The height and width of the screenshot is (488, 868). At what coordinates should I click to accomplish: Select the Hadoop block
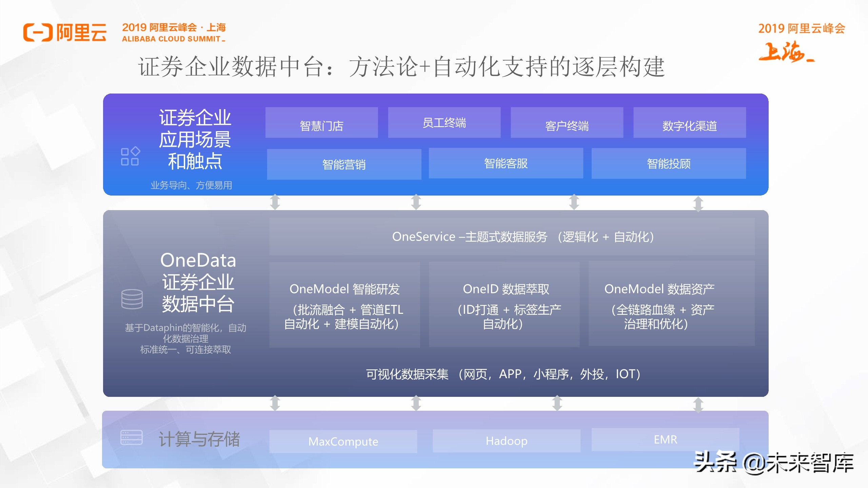[x=506, y=441]
